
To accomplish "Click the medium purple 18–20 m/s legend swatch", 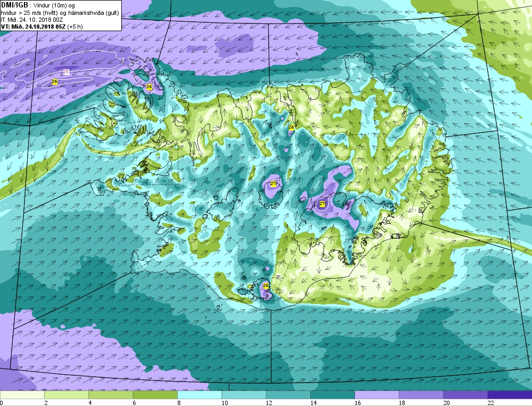I will [421, 395].
